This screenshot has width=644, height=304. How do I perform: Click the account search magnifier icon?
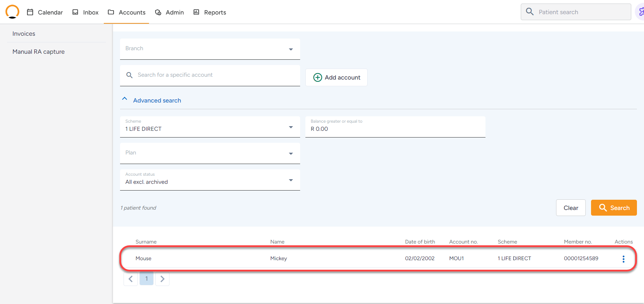click(x=130, y=75)
